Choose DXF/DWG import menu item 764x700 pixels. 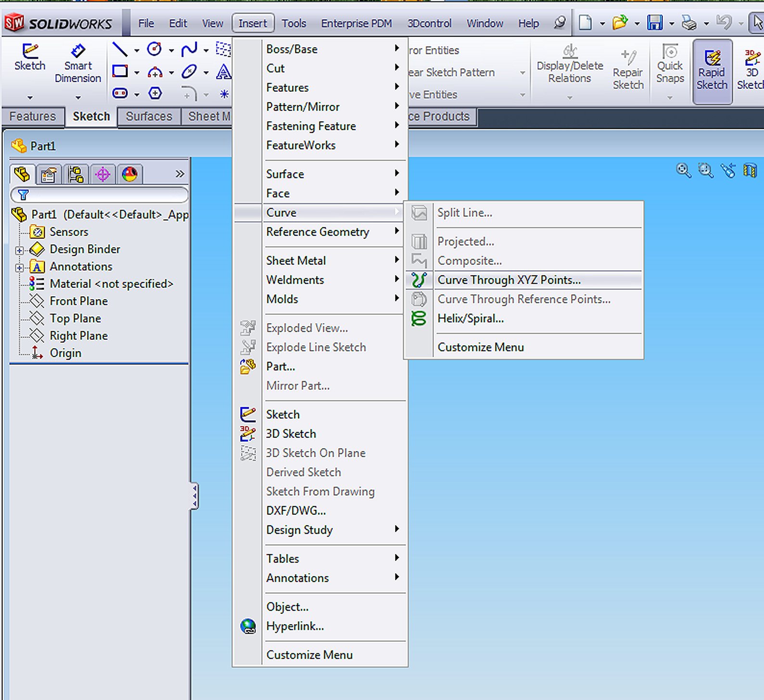[320, 511]
